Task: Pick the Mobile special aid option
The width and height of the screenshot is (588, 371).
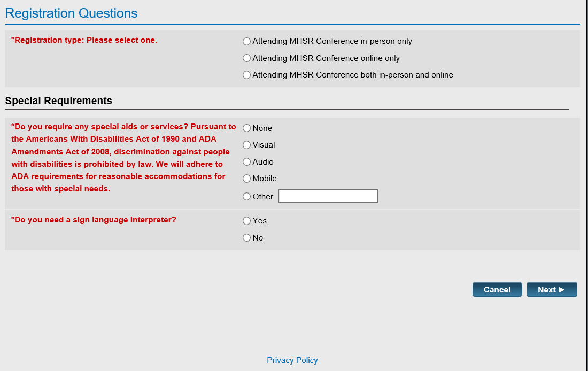Action: [x=246, y=179]
